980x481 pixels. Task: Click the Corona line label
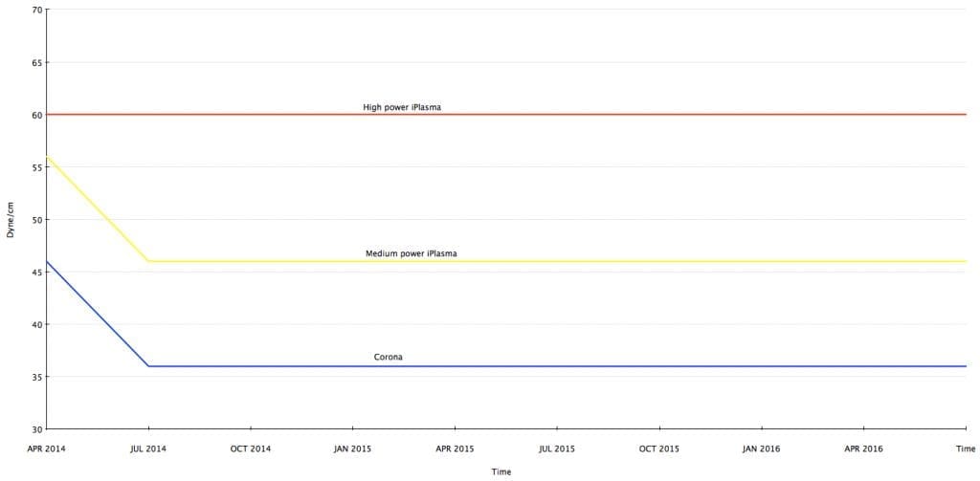pos(389,358)
